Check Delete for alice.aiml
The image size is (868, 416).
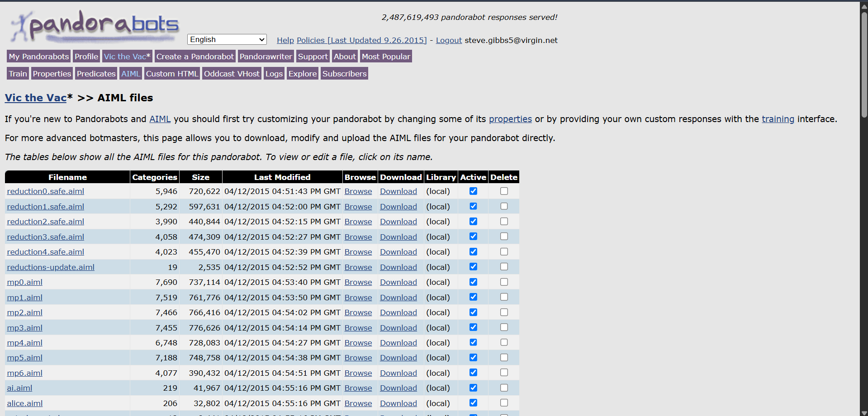pyautogui.click(x=504, y=403)
